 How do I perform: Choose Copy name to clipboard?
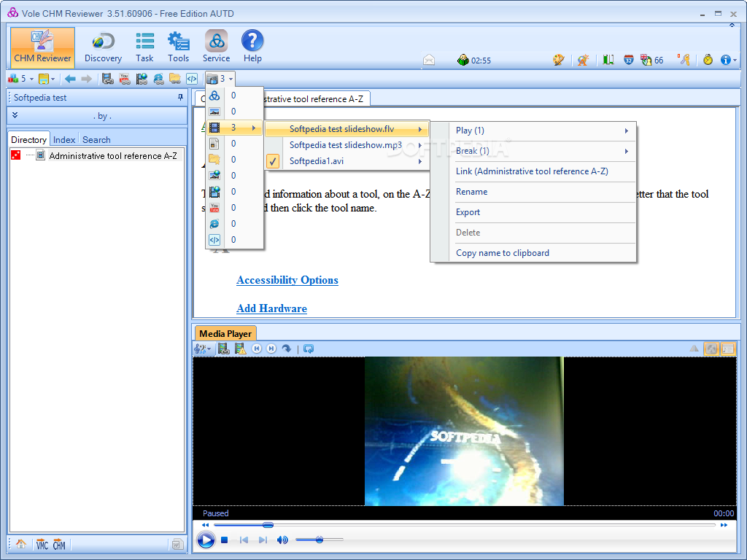[542, 253]
